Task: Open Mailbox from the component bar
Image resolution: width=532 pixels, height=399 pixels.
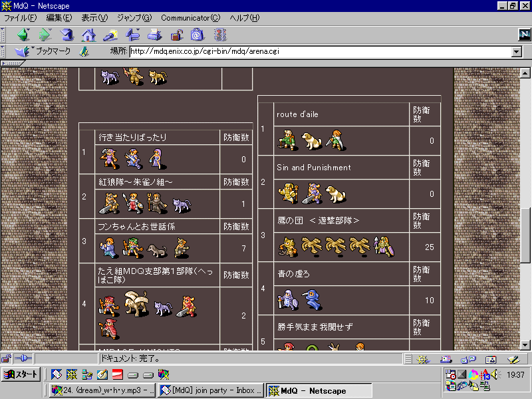Action: pyautogui.click(x=446, y=359)
